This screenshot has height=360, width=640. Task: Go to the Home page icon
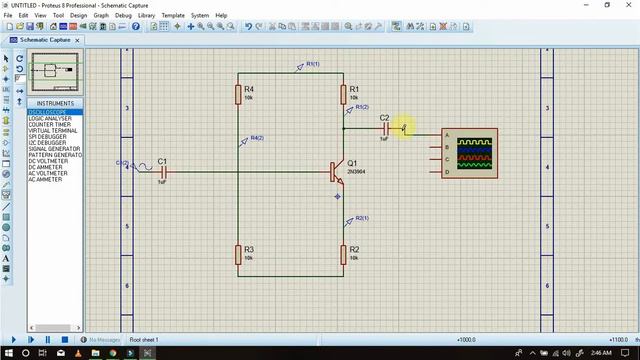(x=53, y=27)
